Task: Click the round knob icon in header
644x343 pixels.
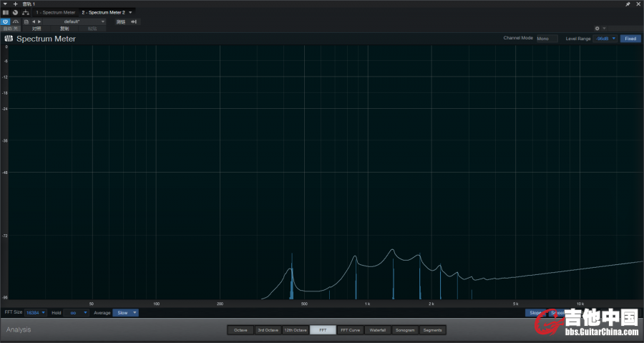Action: point(15,12)
